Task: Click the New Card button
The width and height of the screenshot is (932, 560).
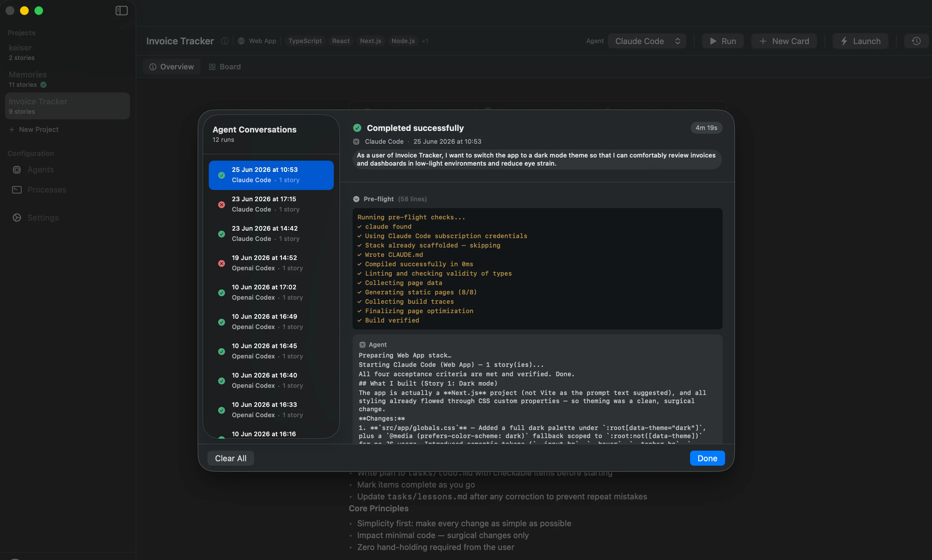Action: point(784,41)
